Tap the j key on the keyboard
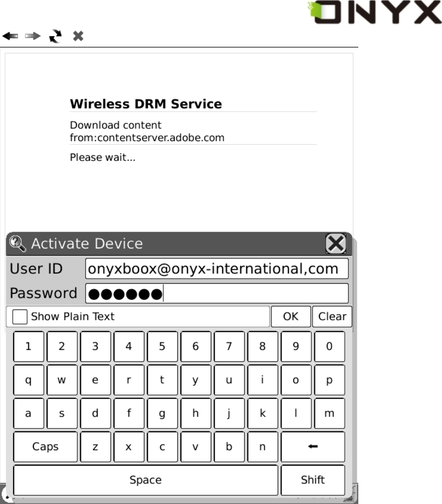 (x=229, y=414)
